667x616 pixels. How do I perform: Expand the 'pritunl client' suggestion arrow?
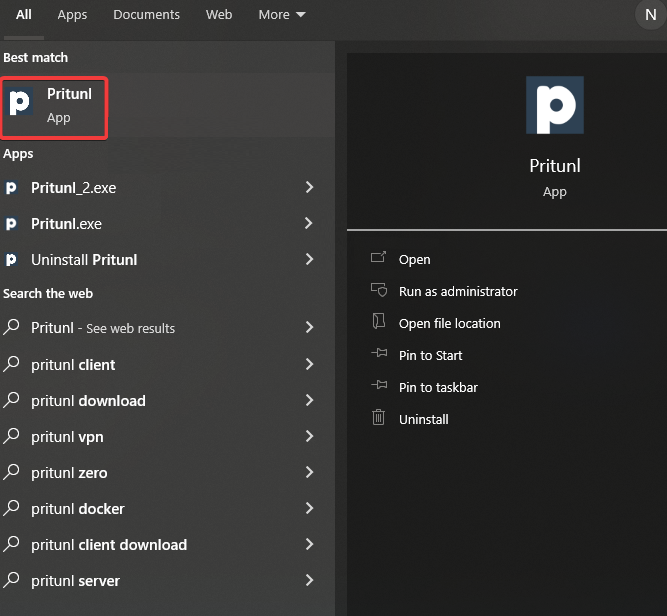[x=309, y=364]
